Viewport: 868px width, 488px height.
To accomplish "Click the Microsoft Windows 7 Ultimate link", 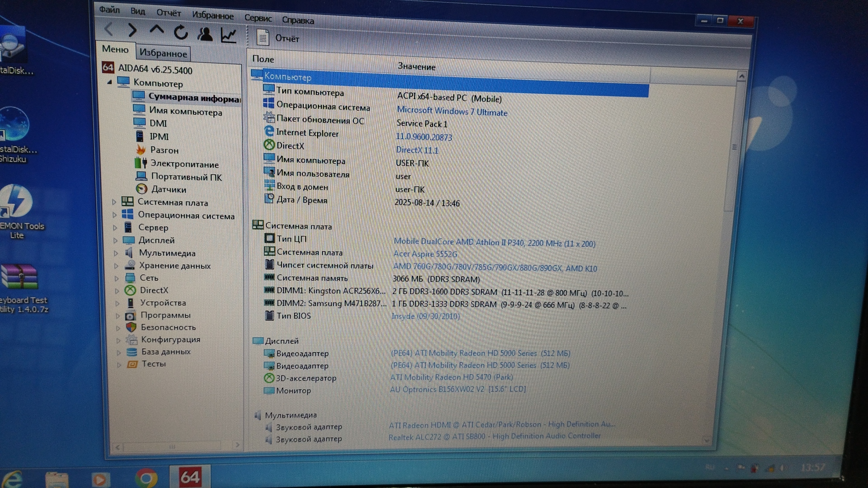I will click(x=452, y=111).
